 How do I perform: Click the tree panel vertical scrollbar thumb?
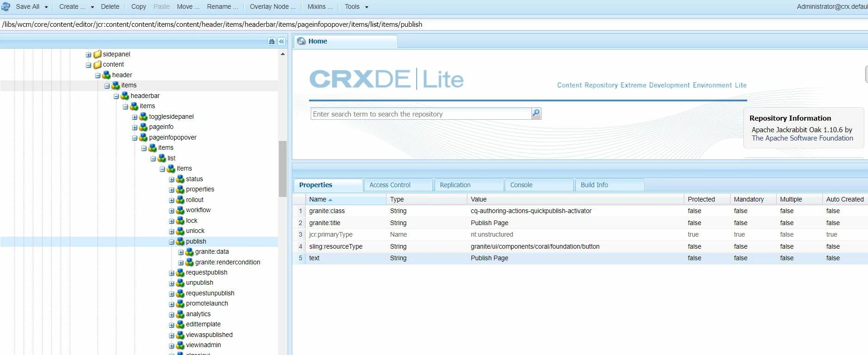tap(283, 169)
